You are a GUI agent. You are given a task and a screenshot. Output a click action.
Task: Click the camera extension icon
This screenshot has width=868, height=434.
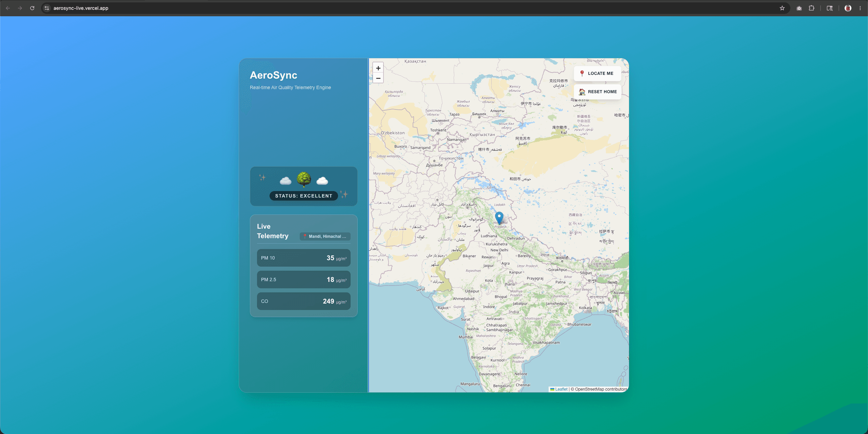799,8
